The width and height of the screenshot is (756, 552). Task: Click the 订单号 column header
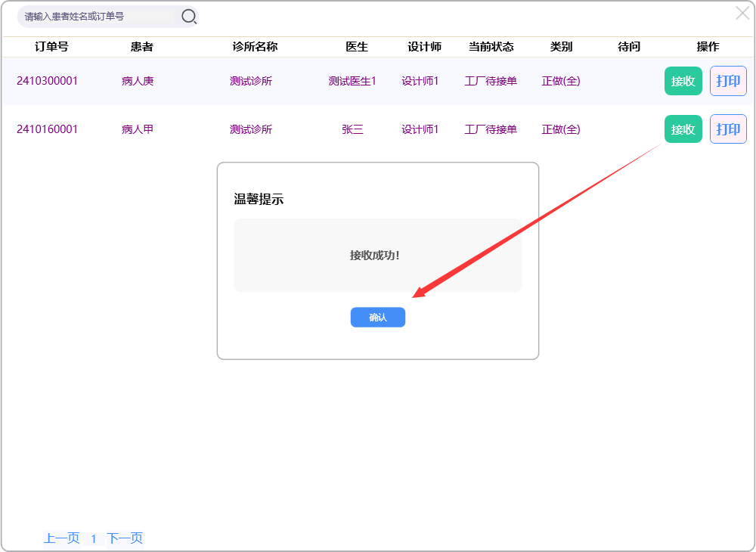pos(51,47)
